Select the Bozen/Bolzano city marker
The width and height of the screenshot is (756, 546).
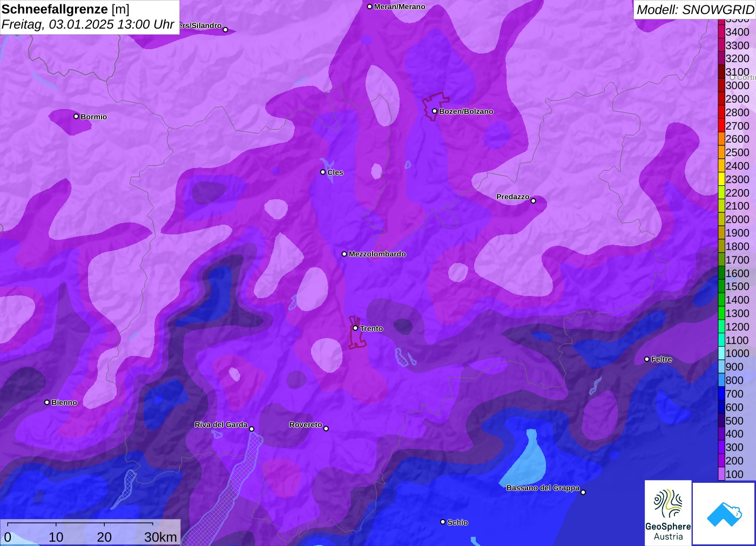pos(434,111)
